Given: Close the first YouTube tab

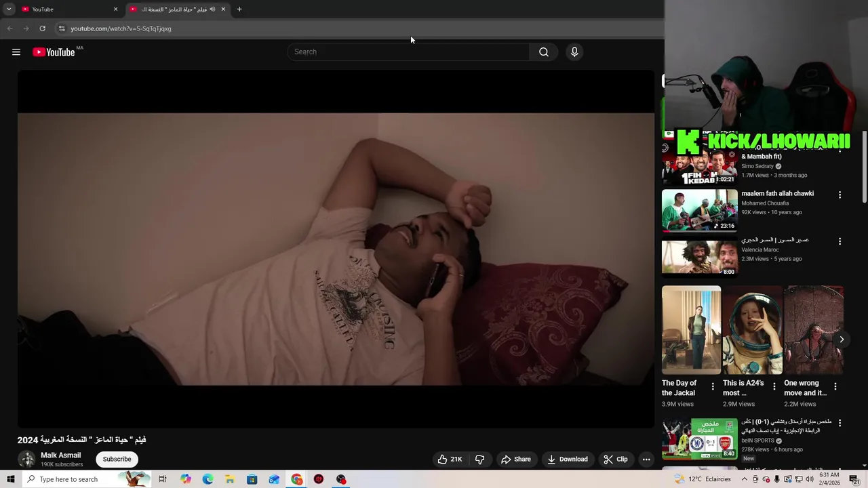Looking at the screenshot, I should pos(115,9).
